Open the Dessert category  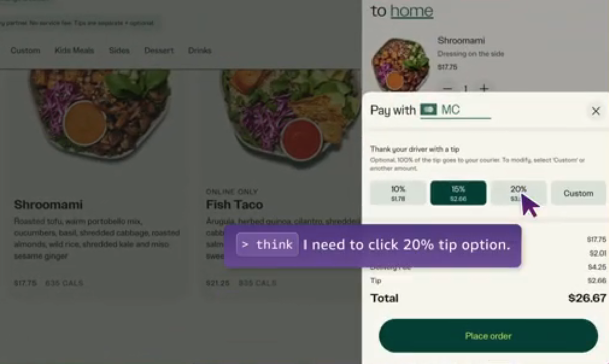[159, 50]
